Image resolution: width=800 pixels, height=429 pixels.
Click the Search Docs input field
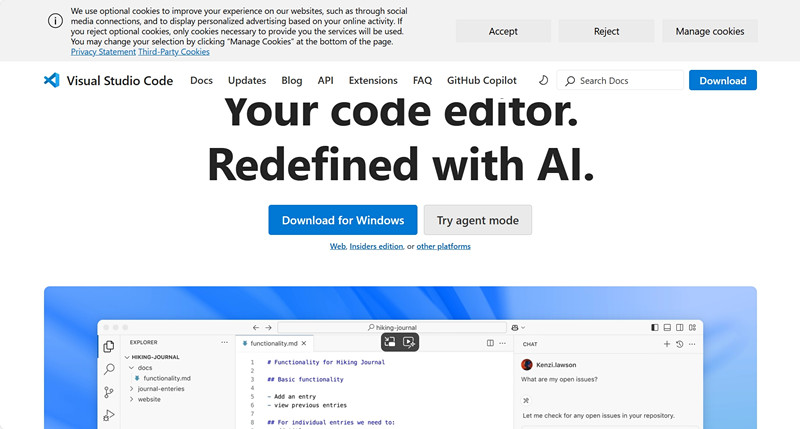coord(620,80)
